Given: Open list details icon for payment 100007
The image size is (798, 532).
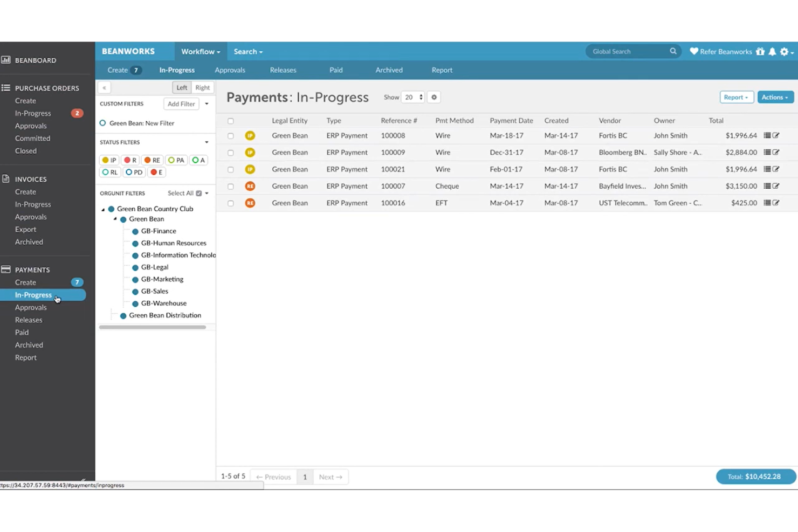Looking at the screenshot, I should [x=767, y=186].
